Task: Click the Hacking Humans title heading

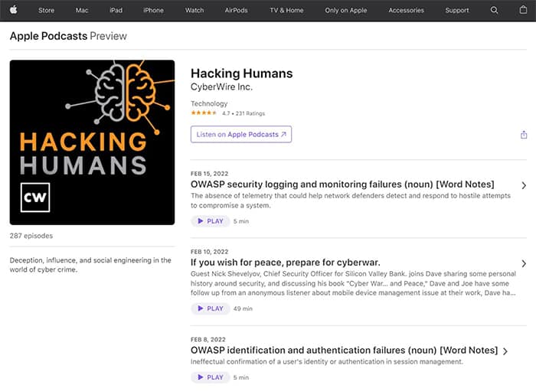Action: click(x=242, y=73)
